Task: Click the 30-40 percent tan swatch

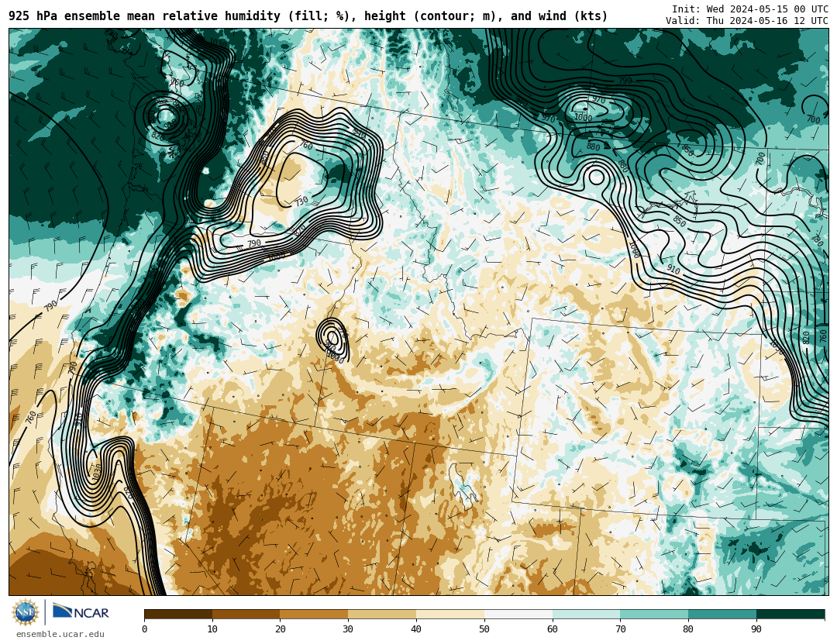Action: (382, 614)
